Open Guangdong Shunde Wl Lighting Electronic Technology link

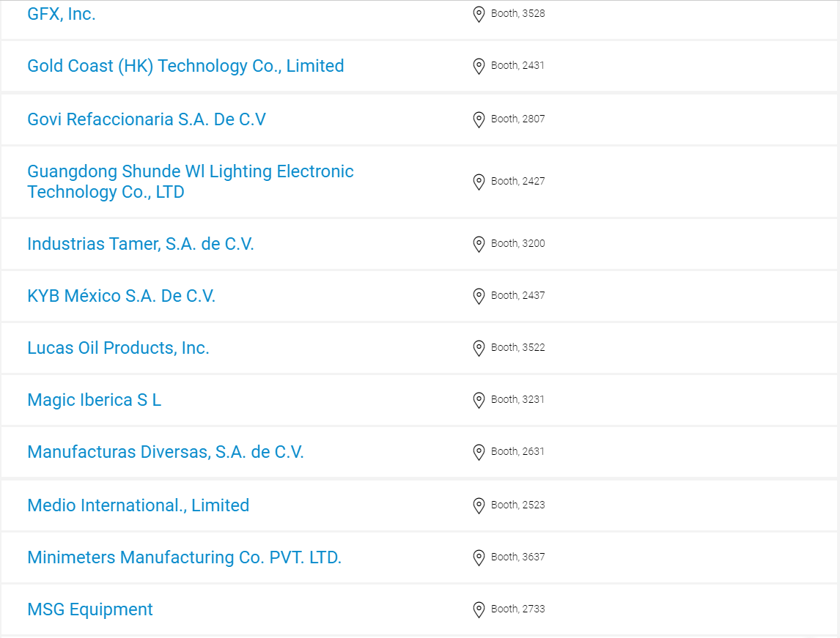click(x=191, y=182)
